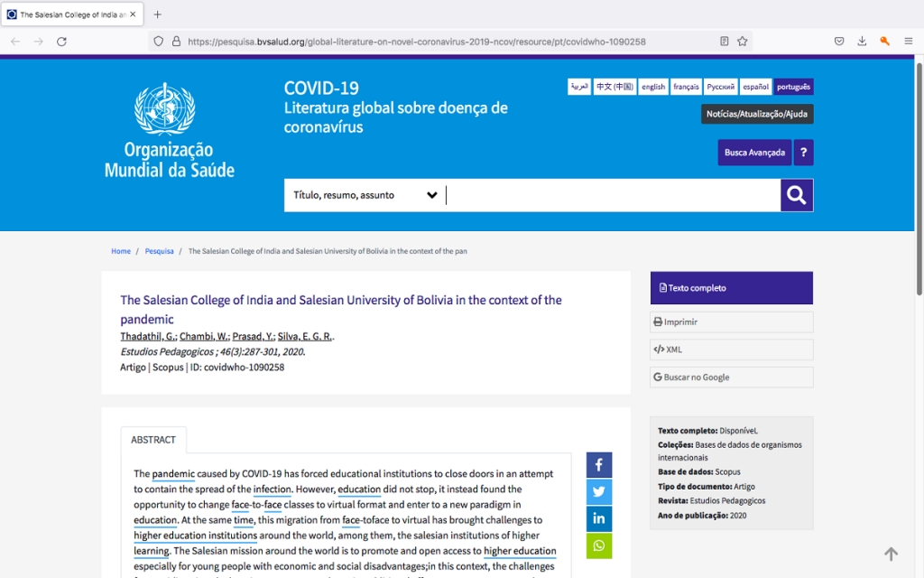Viewport: 924px width, 578px height.
Task: Reload the page in the browser
Action: pyautogui.click(x=61, y=42)
